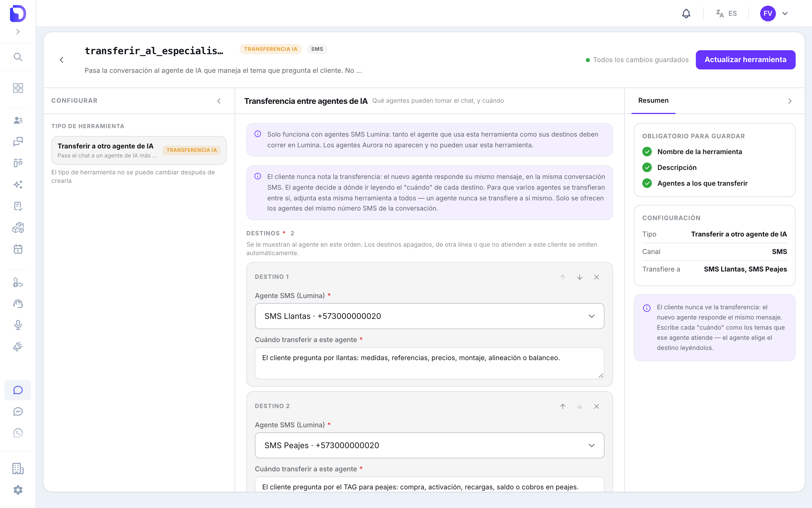Click the app logo at top left

[18, 14]
